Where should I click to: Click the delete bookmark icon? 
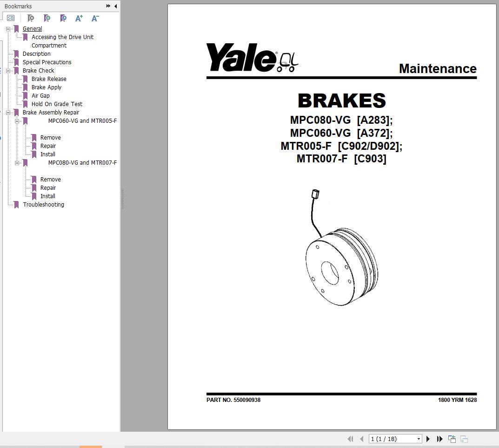(x=31, y=18)
